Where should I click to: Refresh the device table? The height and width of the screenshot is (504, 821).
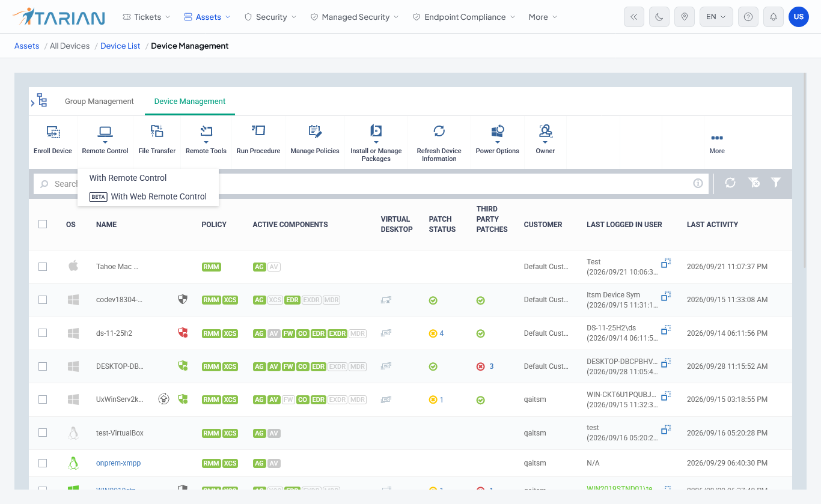coord(730,183)
